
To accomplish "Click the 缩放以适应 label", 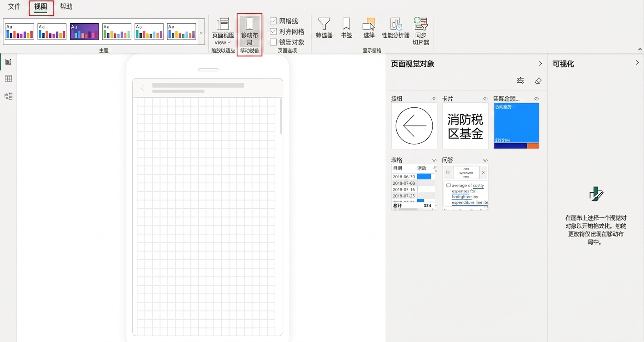I will coord(223,50).
